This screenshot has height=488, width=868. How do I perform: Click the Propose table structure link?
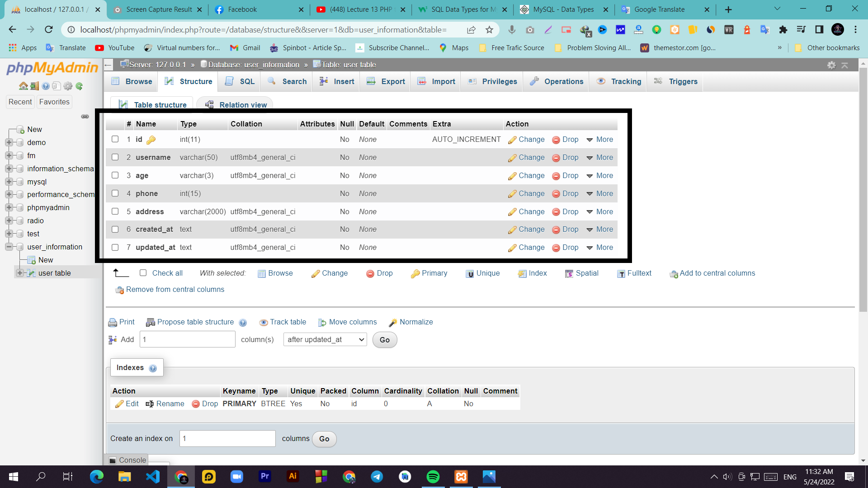tap(195, 322)
